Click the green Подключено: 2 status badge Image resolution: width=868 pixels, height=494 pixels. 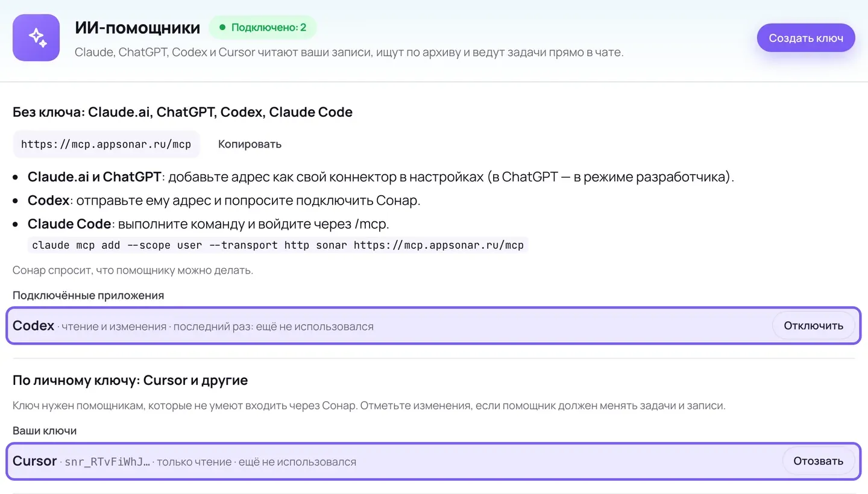[x=263, y=28]
